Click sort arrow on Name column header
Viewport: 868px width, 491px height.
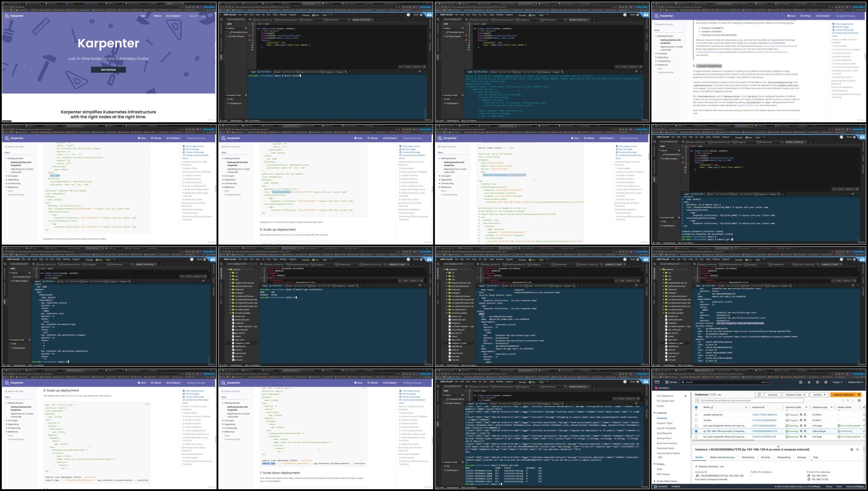coord(746,407)
